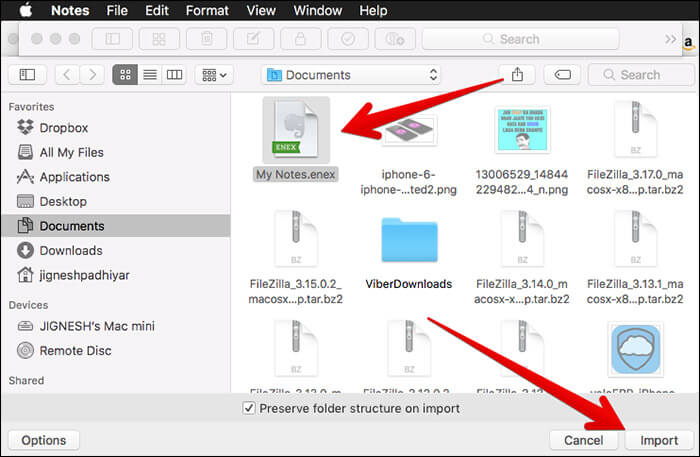This screenshot has height=457, width=700.
Task: Open the File menu
Action: tap(117, 10)
